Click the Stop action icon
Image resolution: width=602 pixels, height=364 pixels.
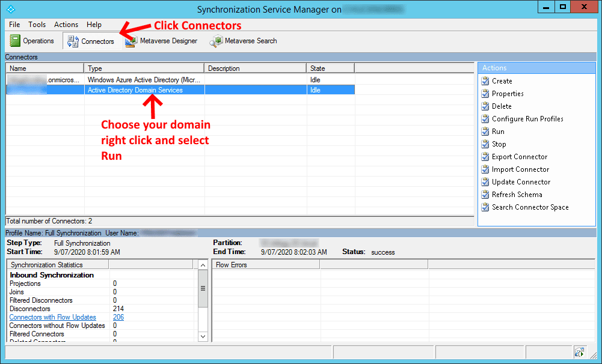[485, 144]
